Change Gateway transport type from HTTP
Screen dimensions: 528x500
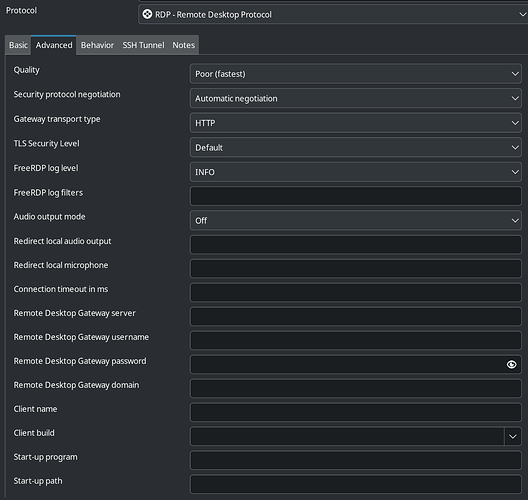click(356, 123)
